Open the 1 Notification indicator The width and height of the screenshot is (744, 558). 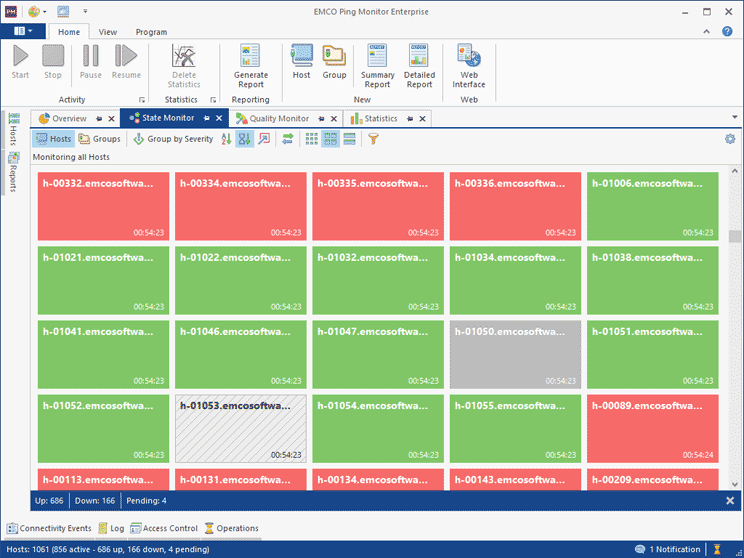[668, 549]
